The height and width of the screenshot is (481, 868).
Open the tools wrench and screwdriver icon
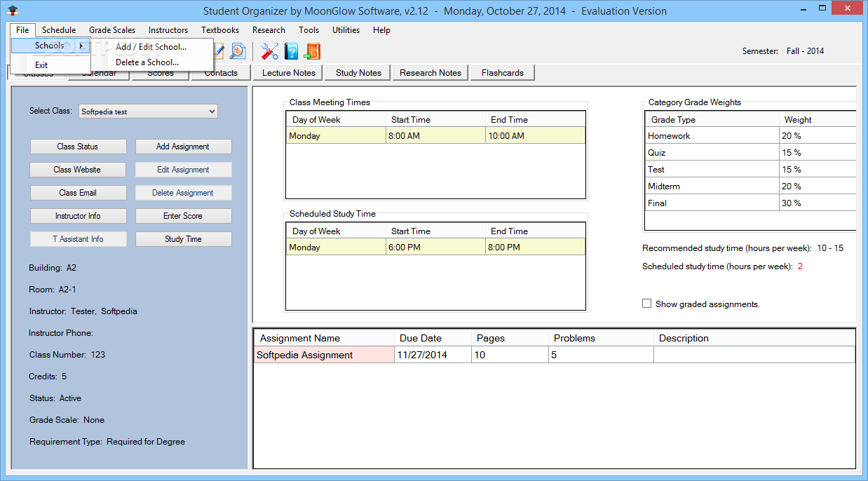(x=270, y=51)
